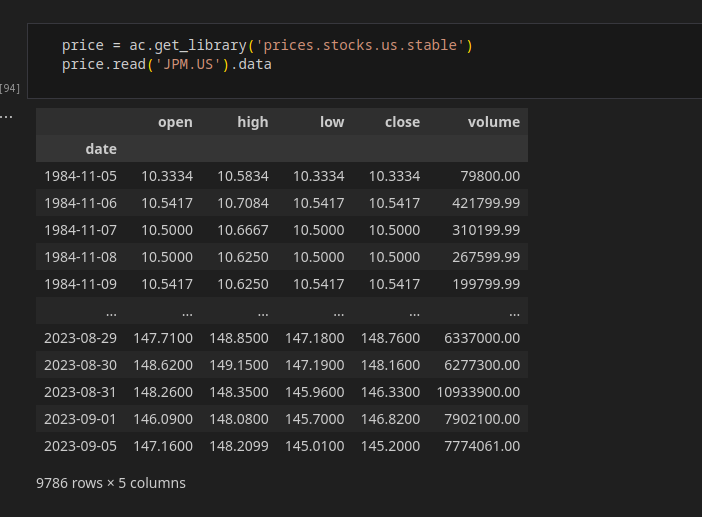Click the high value 148.0800
702x517 pixels.
[x=239, y=419]
